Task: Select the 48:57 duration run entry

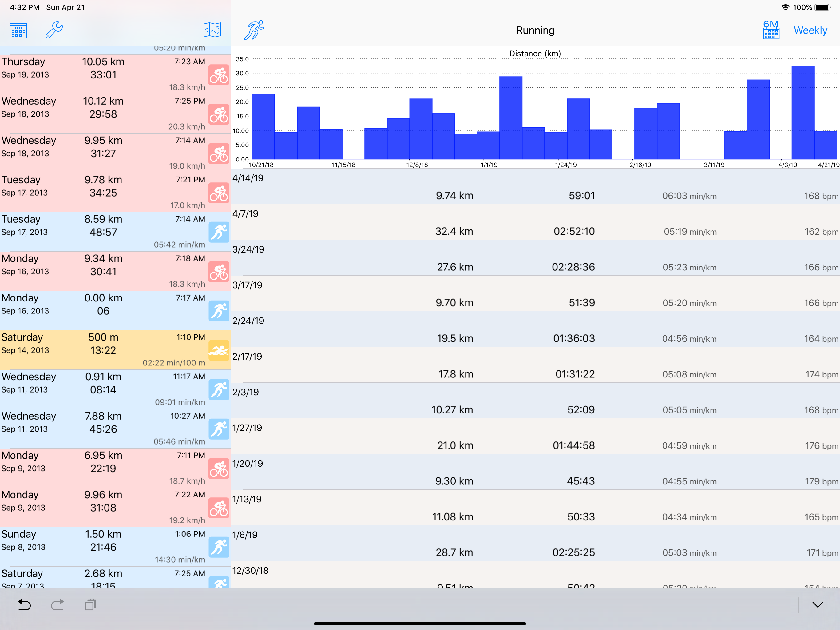Action: (115, 232)
